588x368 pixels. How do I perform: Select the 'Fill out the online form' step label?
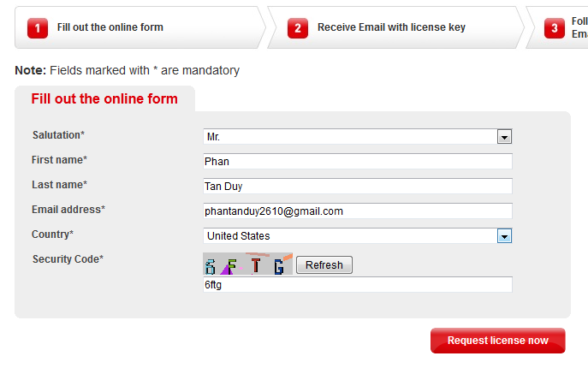110,27
